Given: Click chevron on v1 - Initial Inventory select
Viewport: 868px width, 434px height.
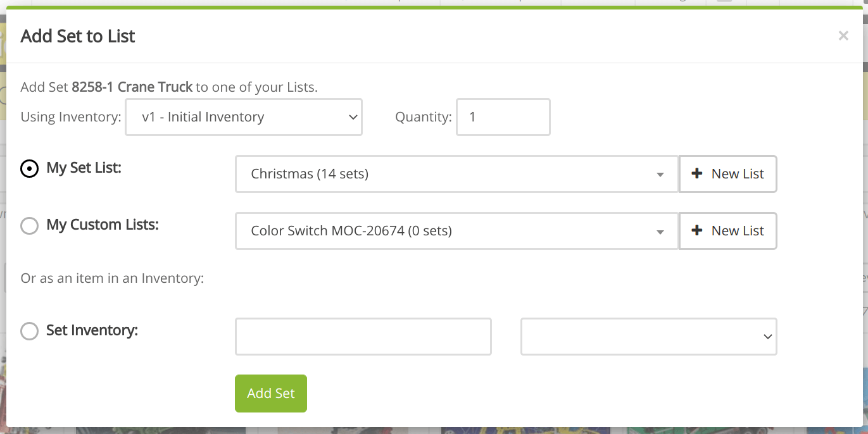Looking at the screenshot, I should click(353, 117).
